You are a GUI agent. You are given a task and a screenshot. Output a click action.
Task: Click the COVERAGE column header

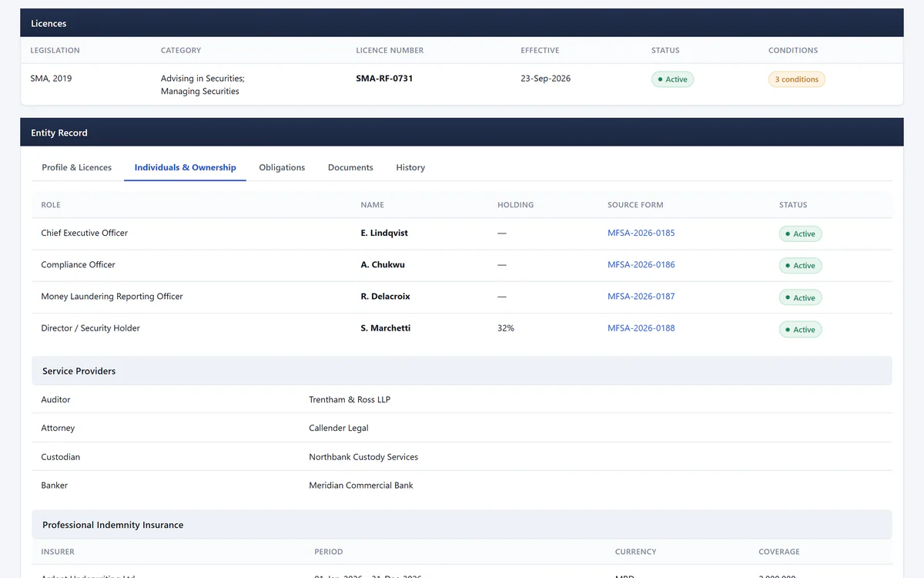[779, 552]
